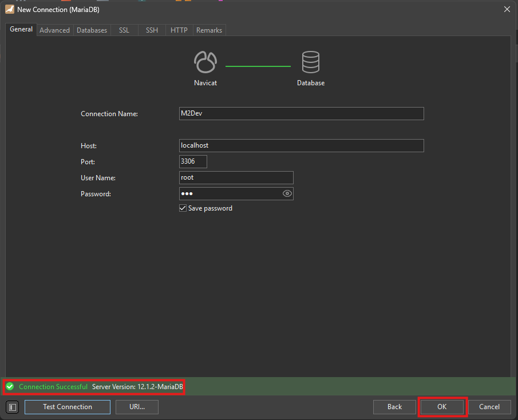Click the Navicat logo icon
Viewport: 518px width, 420px height.
[x=205, y=62]
